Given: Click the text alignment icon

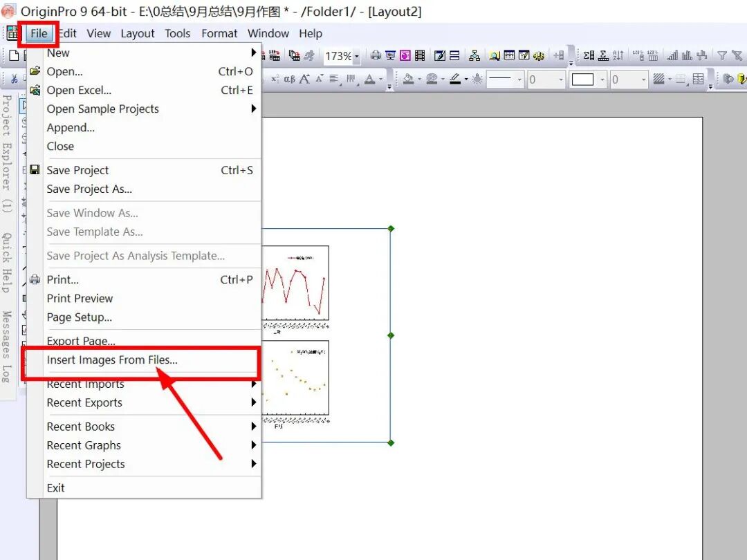Looking at the screenshot, I should point(335,79).
